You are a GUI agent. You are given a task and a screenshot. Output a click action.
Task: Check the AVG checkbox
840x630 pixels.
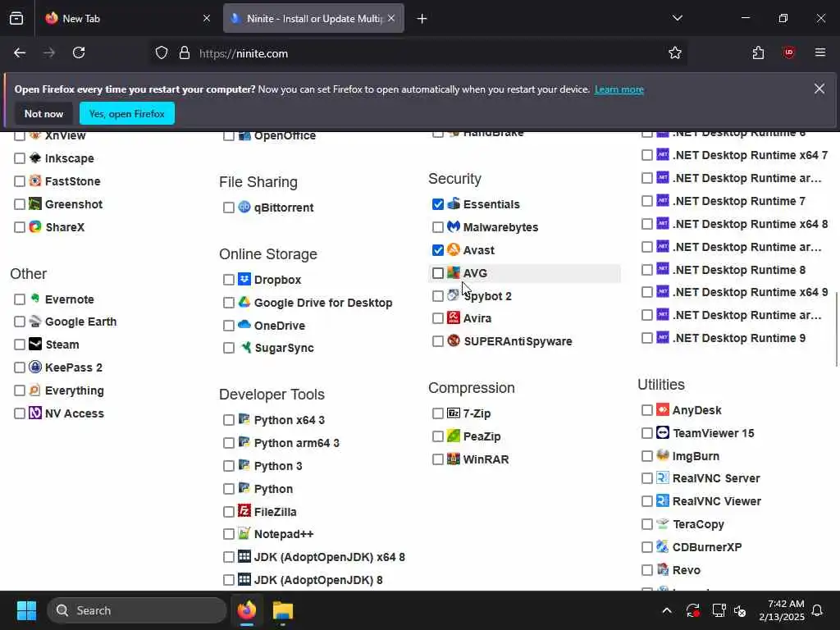438,273
